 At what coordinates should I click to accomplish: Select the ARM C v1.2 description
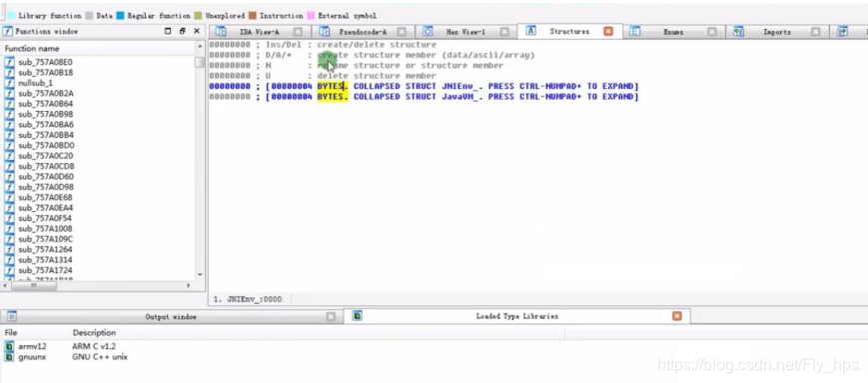coord(94,346)
